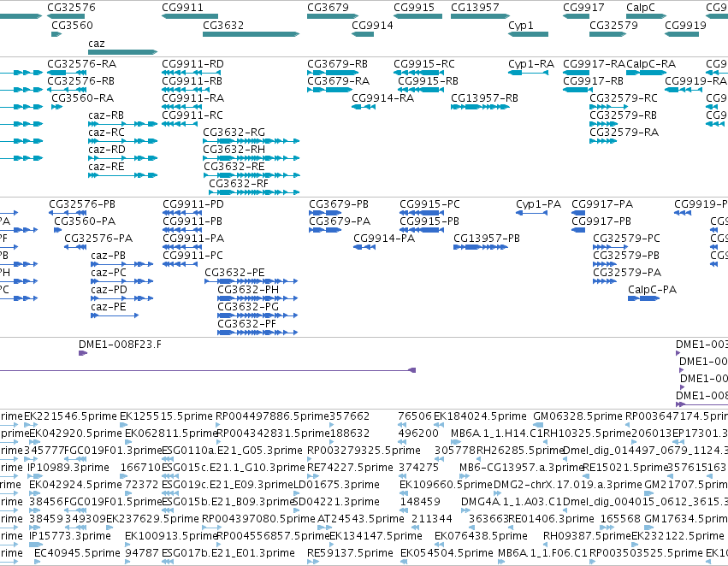Open the CalpC gene label

[x=640, y=8]
